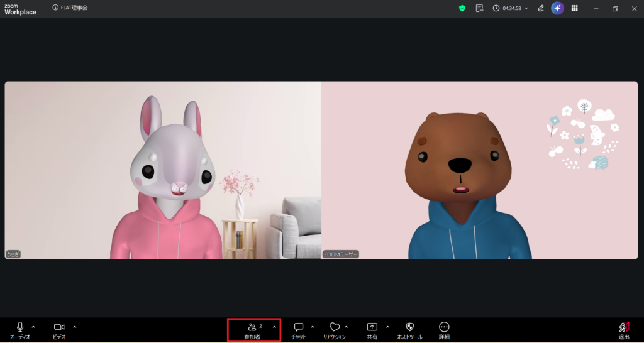Screen dimensions: 644x343
Task: Open the リアクション heart icon
Action: tap(335, 327)
